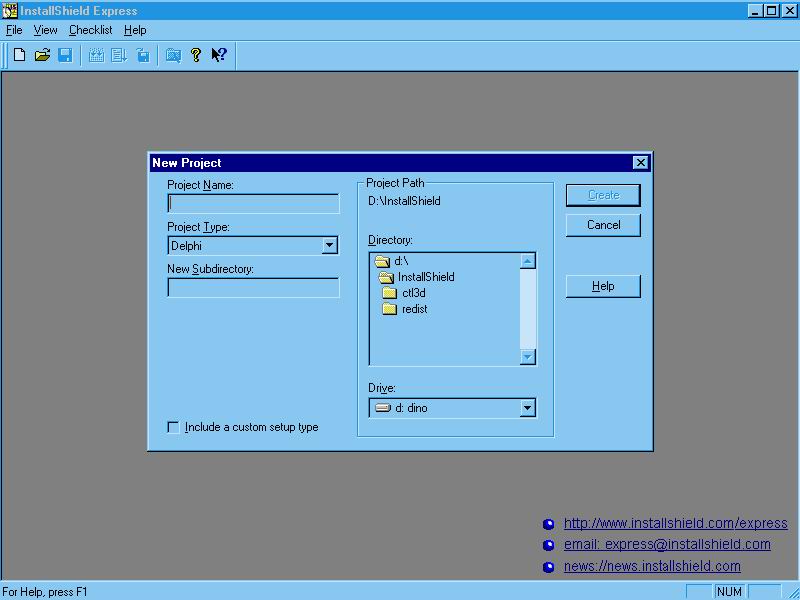
Task: Select the ctl3d folder
Action: click(404, 293)
